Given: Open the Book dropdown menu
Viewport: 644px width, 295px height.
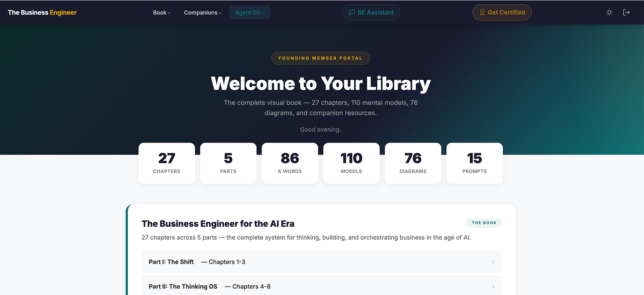Looking at the screenshot, I should tap(161, 12).
